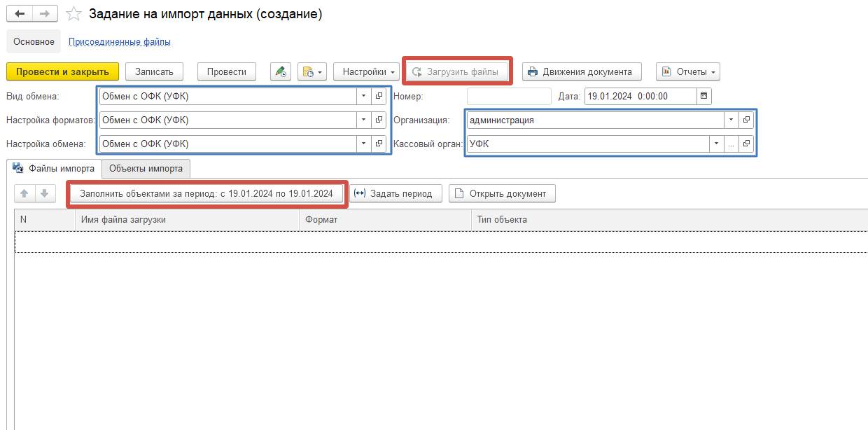This screenshot has width=868, height=430.
Task: Open Организация item with its open icon
Action: click(x=747, y=120)
